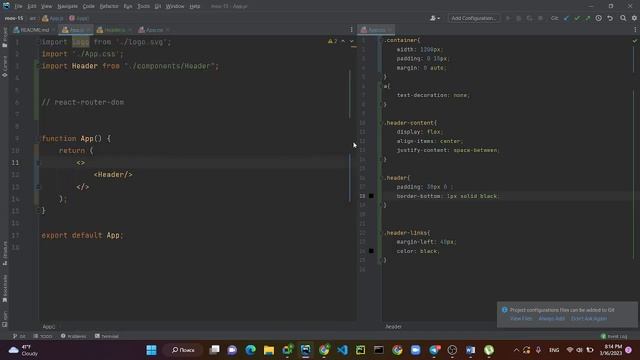This screenshot has width=640, height=360.
Task: Switch to the Header.js editor tab
Action: pos(114,30)
